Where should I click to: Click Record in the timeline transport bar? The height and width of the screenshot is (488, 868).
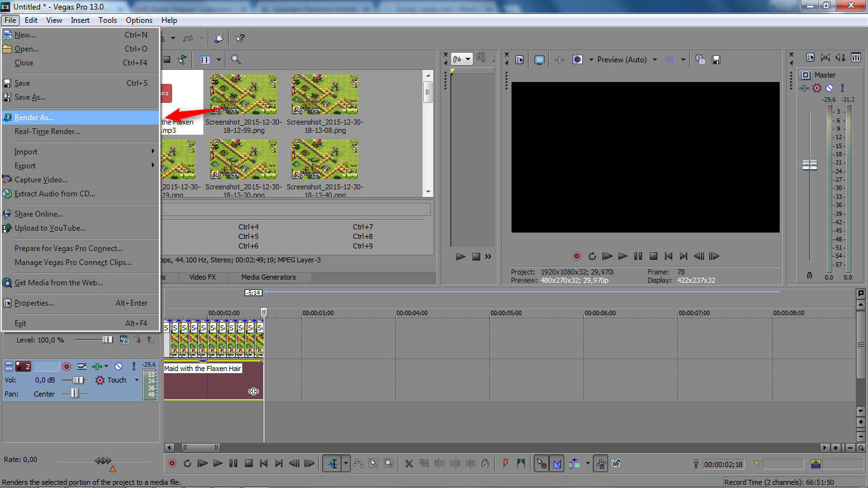pyautogui.click(x=172, y=464)
